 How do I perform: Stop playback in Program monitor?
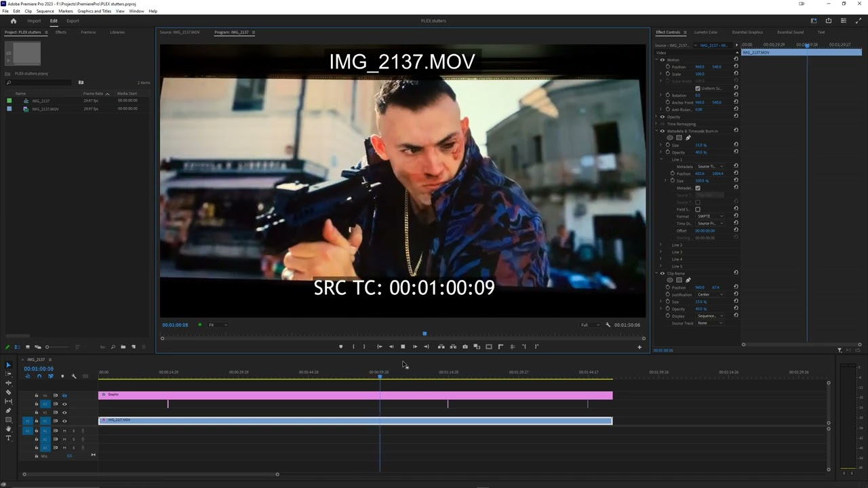[403, 346]
